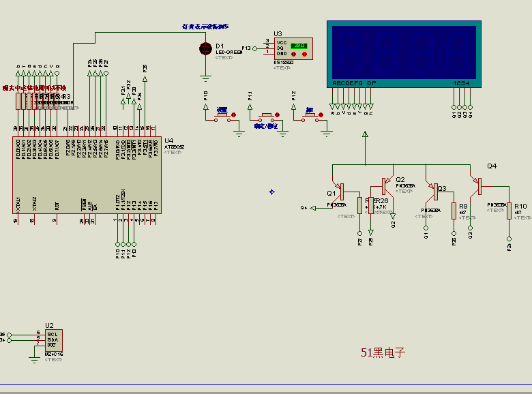Screen dimensions: 532x394
Task: Select transistor Q3 symbol
Action: tap(434, 192)
